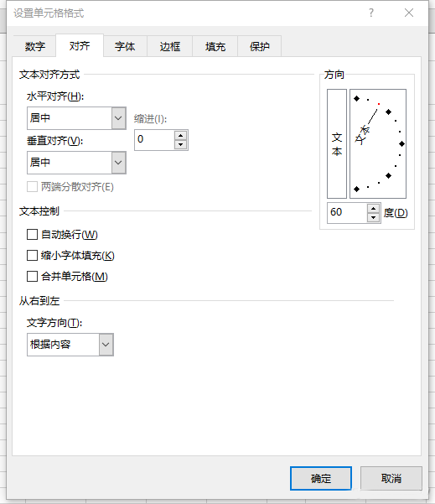Decrease the degrees value with down arrow
The image size is (435, 504).
click(373, 217)
